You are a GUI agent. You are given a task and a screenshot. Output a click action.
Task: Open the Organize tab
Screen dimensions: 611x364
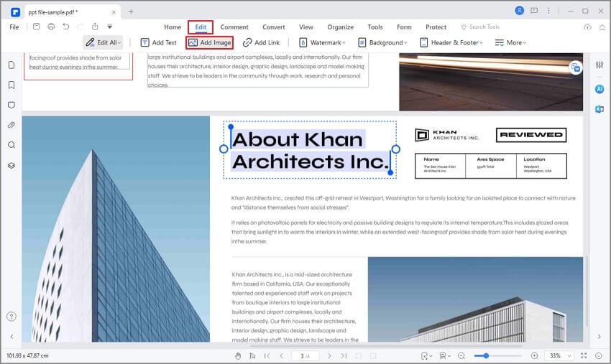click(x=340, y=27)
